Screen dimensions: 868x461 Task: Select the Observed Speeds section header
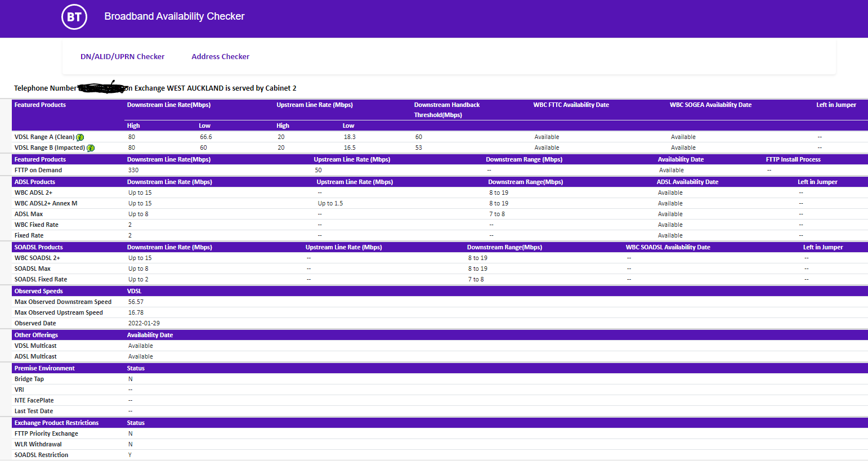38,291
